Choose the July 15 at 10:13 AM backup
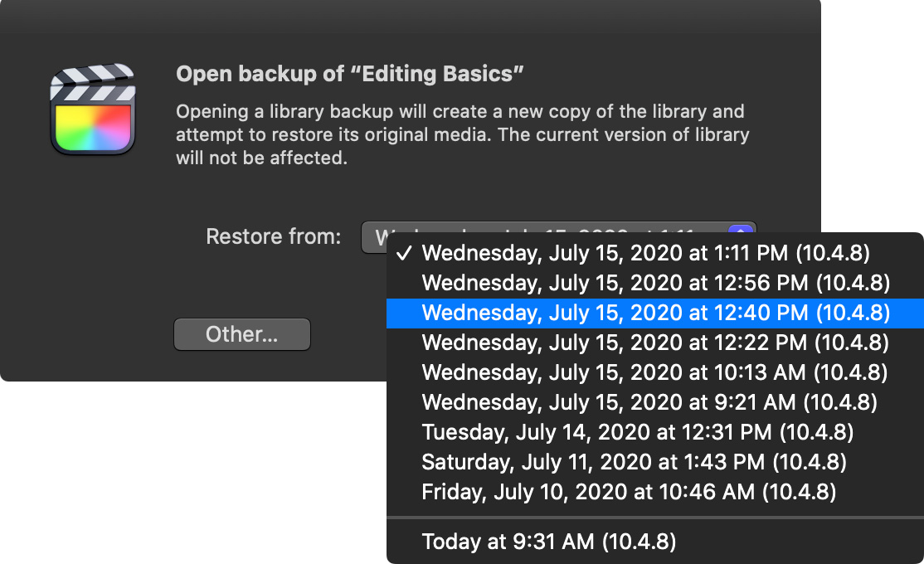The width and height of the screenshot is (924, 564). point(654,373)
